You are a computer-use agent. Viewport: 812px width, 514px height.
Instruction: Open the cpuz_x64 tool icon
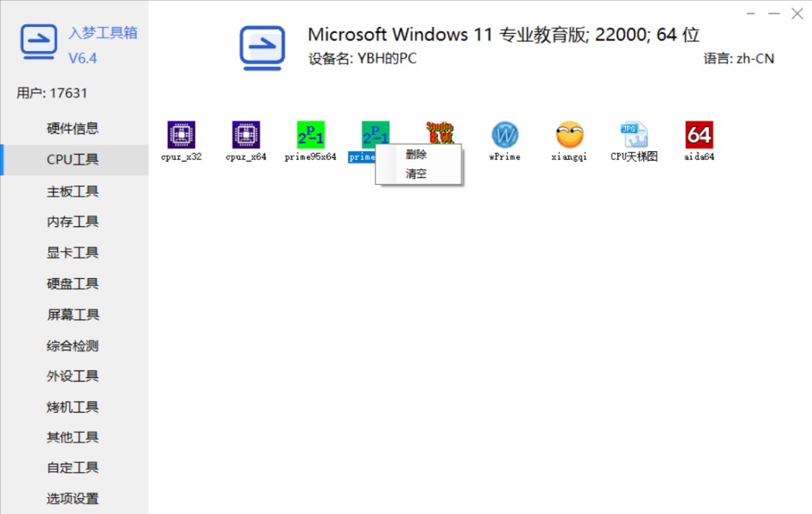pyautogui.click(x=246, y=135)
